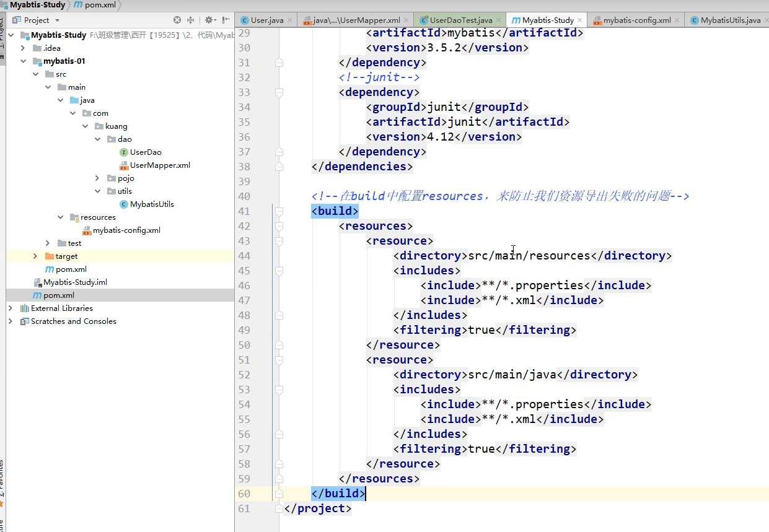Close the mybatis-config.xml editor tab
Screen dimensions: 769x532
click(x=677, y=20)
